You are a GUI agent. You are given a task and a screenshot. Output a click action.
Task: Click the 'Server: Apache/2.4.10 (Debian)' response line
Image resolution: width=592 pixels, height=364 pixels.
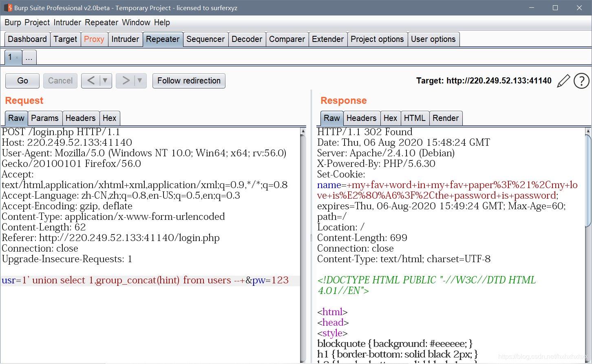(x=386, y=153)
